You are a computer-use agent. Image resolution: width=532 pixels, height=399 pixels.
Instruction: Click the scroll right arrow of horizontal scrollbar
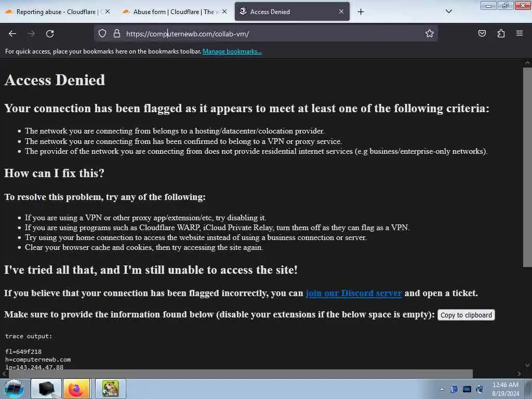click(519, 374)
